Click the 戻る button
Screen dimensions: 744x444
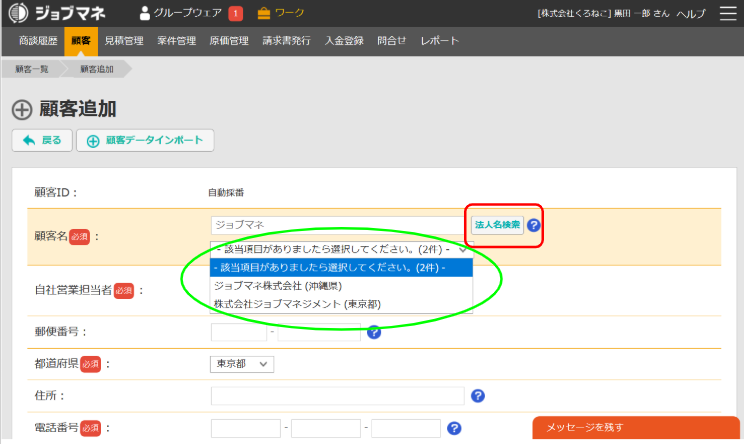click(42, 140)
